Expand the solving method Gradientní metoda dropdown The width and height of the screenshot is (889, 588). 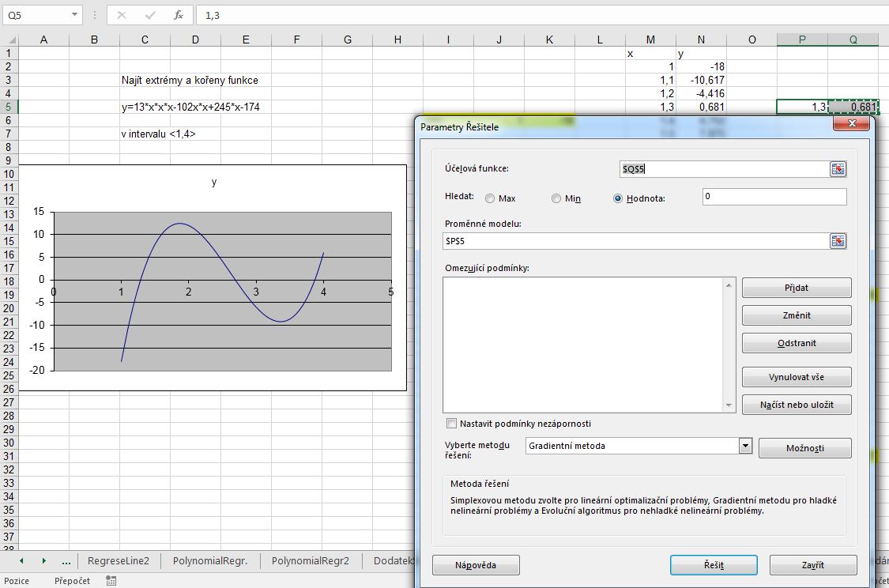coord(745,446)
